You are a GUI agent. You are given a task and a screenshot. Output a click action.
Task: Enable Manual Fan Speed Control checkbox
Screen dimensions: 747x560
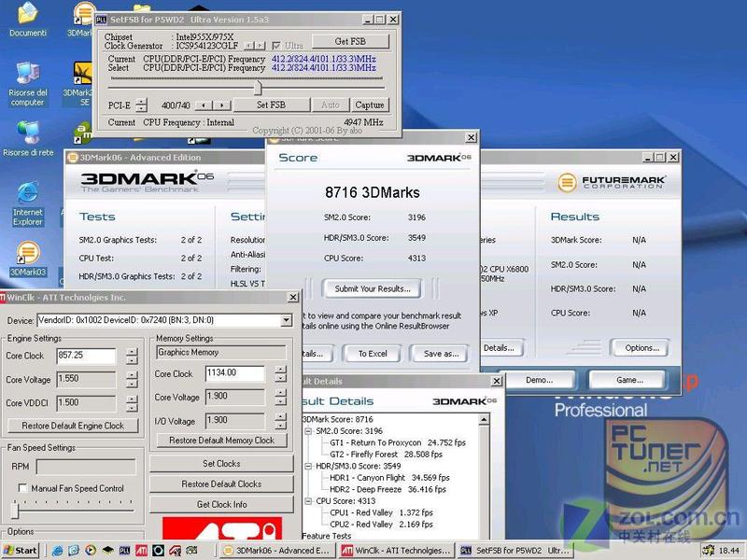[x=21, y=487]
